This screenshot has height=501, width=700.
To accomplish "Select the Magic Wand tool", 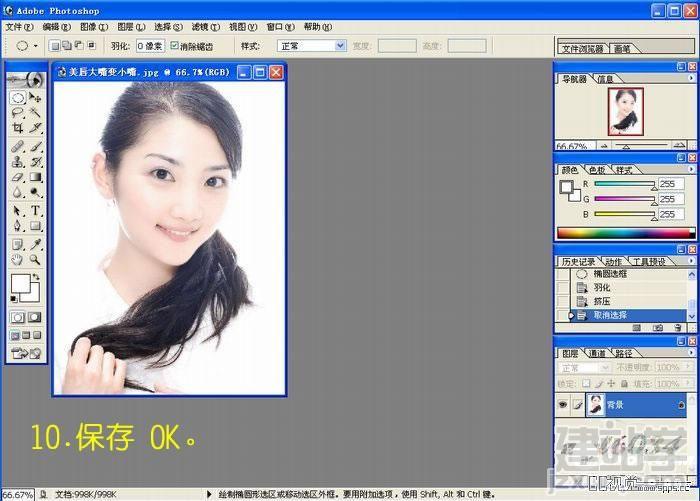I will coord(35,113).
